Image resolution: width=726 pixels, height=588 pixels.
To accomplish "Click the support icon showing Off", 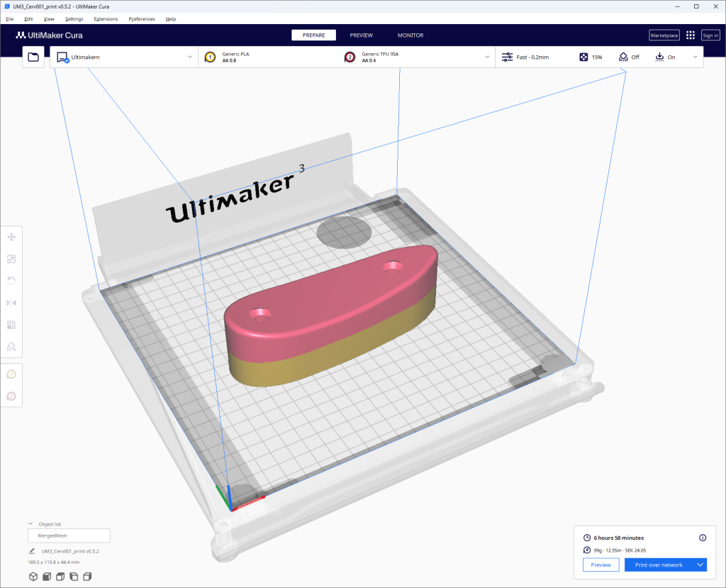I will 623,57.
